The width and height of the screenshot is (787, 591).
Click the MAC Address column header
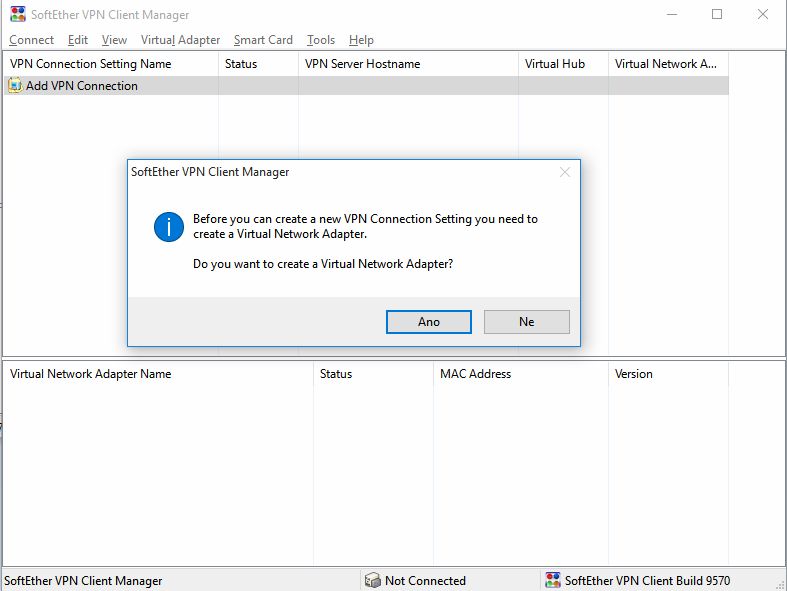pyautogui.click(x=521, y=374)
